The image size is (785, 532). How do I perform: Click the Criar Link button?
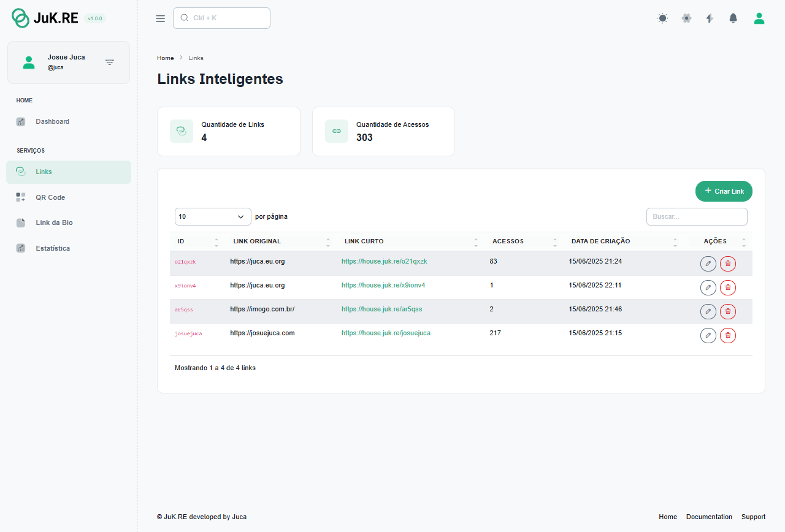[724, 191]
